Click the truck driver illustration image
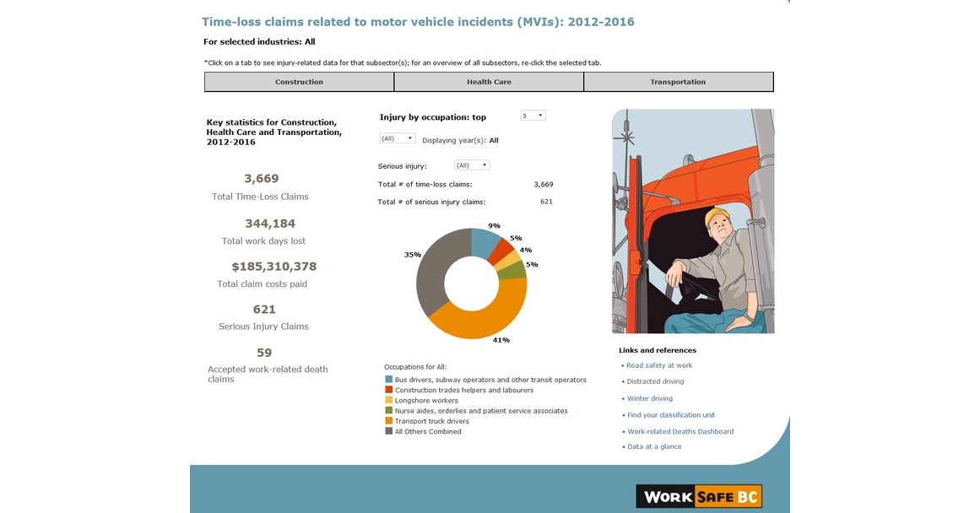 point(694,219)
